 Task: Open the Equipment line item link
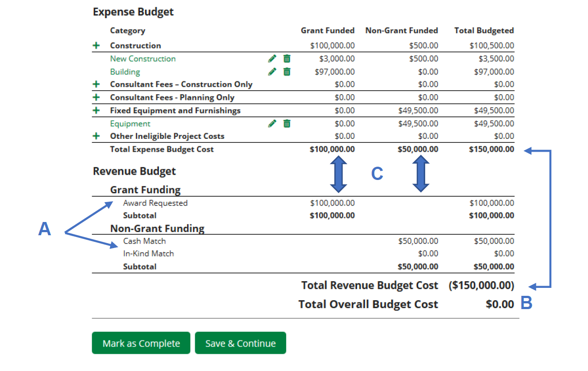(x=130, y=124)
